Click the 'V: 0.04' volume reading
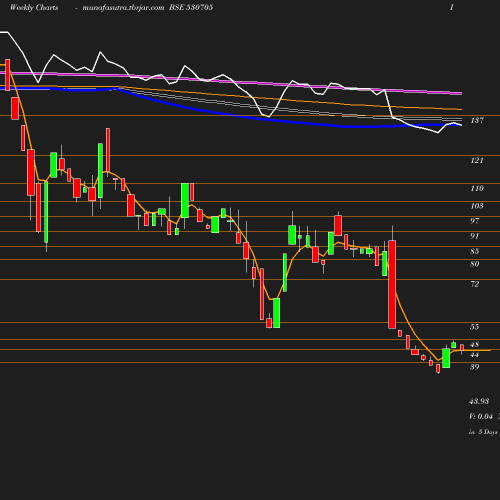The image size is (500, 500). tap(481, 416)
